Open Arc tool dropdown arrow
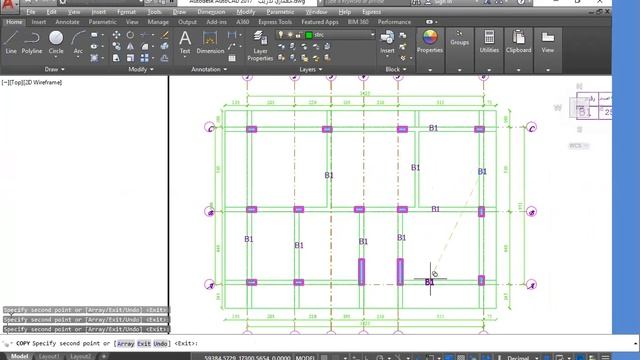640x360 pixels. click(x=78, y=58)
